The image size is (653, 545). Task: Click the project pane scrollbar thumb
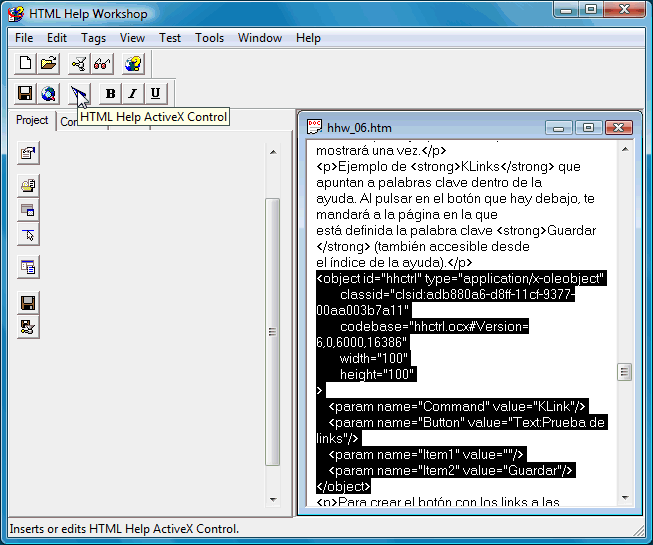pyautogui.click(x=272, y=332)
